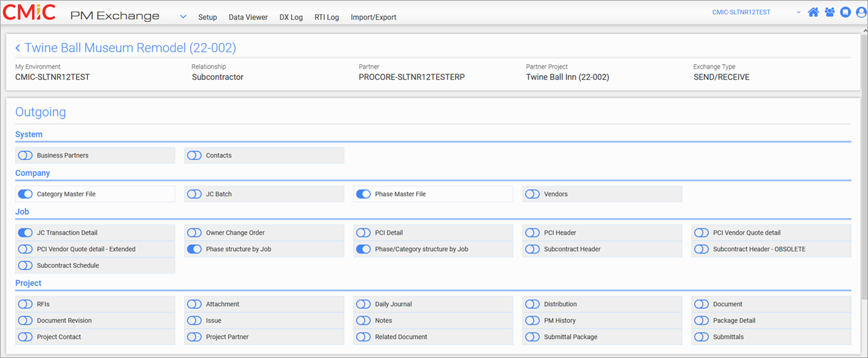Screen dimensions: 868x358
Task: Enable Subcontract Header - OBSOLETE toggle
Action: coord(701,249)
